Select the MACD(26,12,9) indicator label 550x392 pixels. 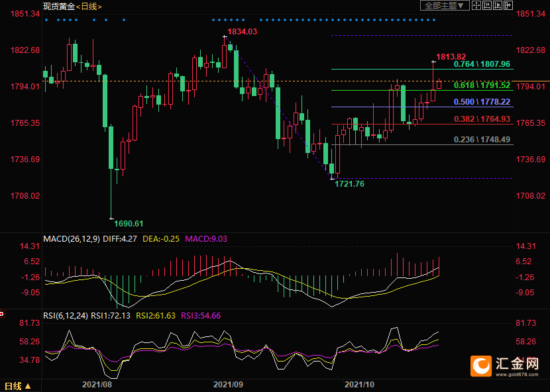pyautogui.click(x=72, y=239)
